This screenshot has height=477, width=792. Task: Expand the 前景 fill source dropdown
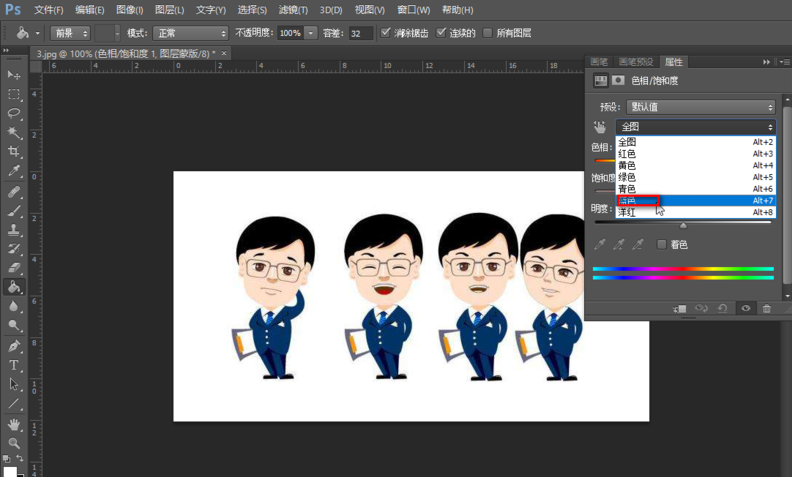70,33
